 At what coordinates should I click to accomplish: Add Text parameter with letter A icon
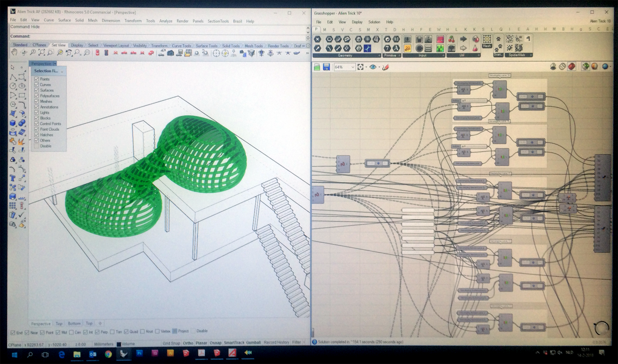click(396, 48)
